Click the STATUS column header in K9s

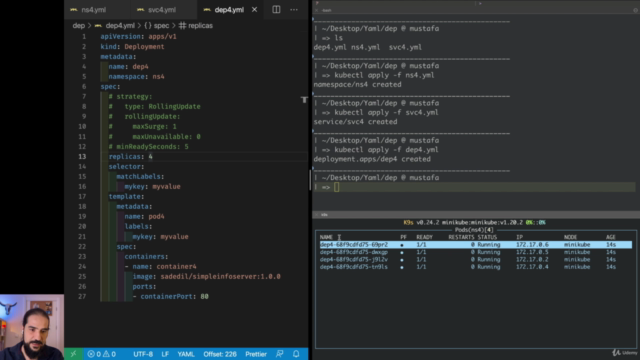click(487, 237)
